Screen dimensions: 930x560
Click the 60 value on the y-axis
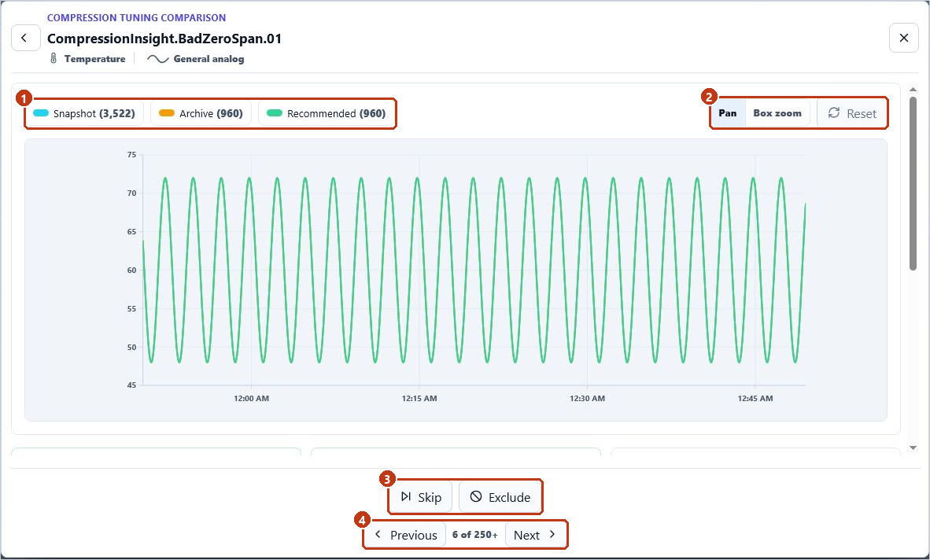(131, 271)
